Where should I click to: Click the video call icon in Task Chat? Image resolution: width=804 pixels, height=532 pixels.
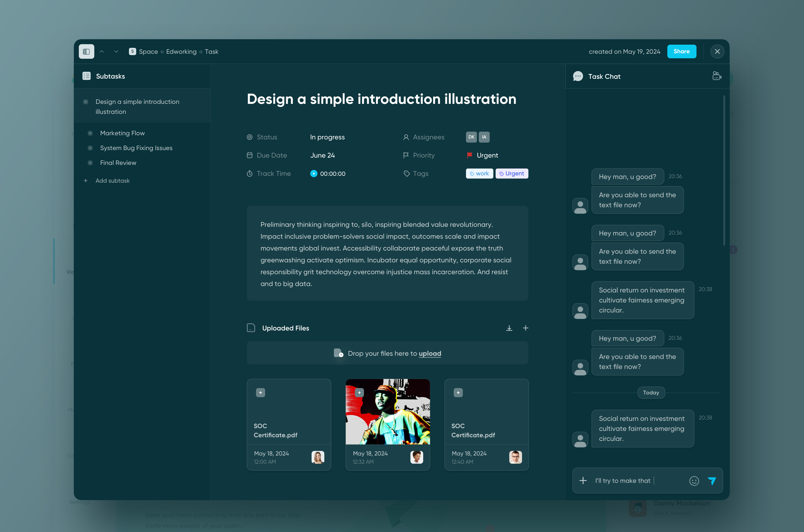point(717,76)
